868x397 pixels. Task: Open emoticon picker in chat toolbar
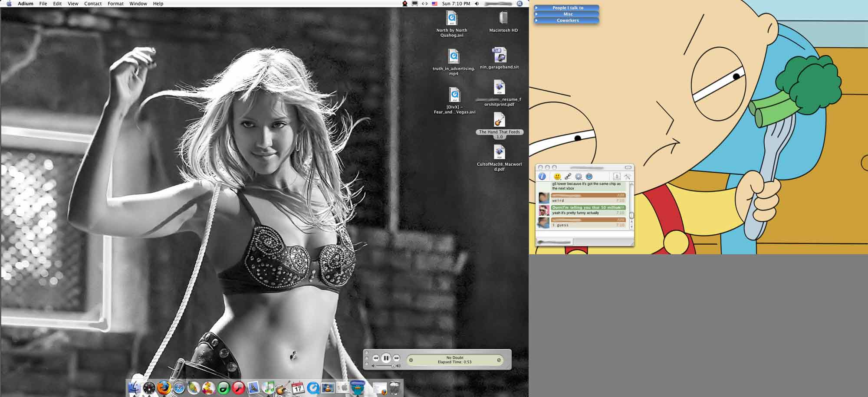point(557,176)
